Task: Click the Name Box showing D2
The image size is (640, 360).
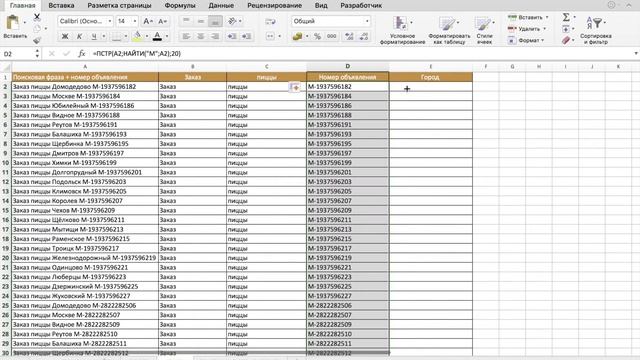Action: pos(18,53)
